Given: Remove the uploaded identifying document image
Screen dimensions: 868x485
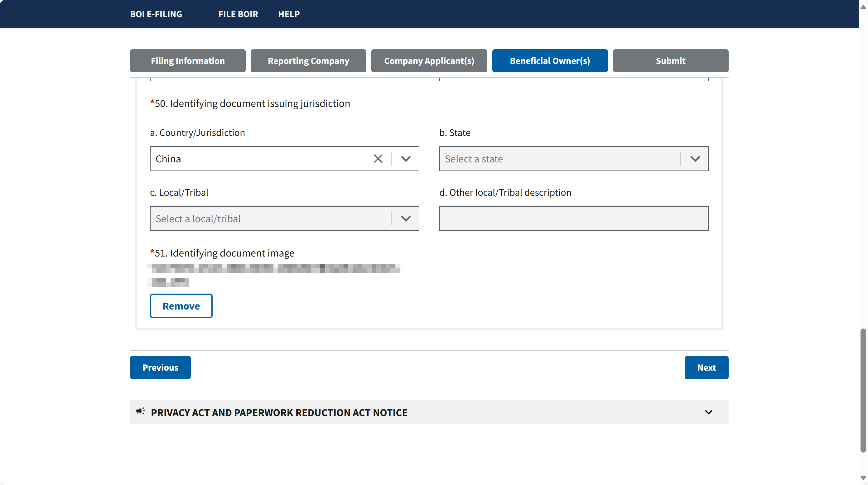Looking at the screenshot, I should click(181, 306).
